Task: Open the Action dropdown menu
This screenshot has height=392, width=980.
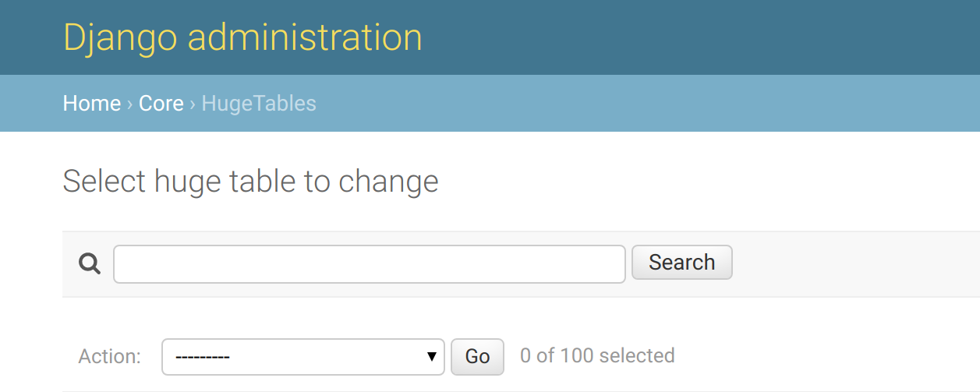Action: [302, 357]
